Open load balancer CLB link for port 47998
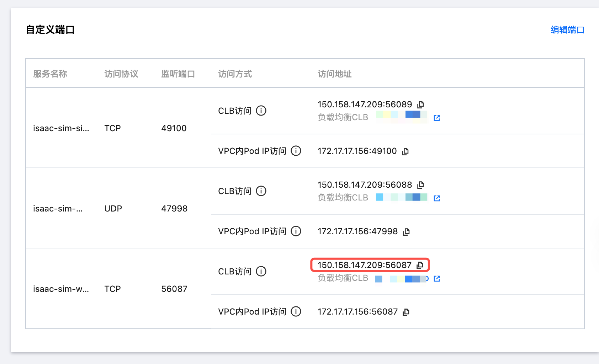 (x=437, y=198)
